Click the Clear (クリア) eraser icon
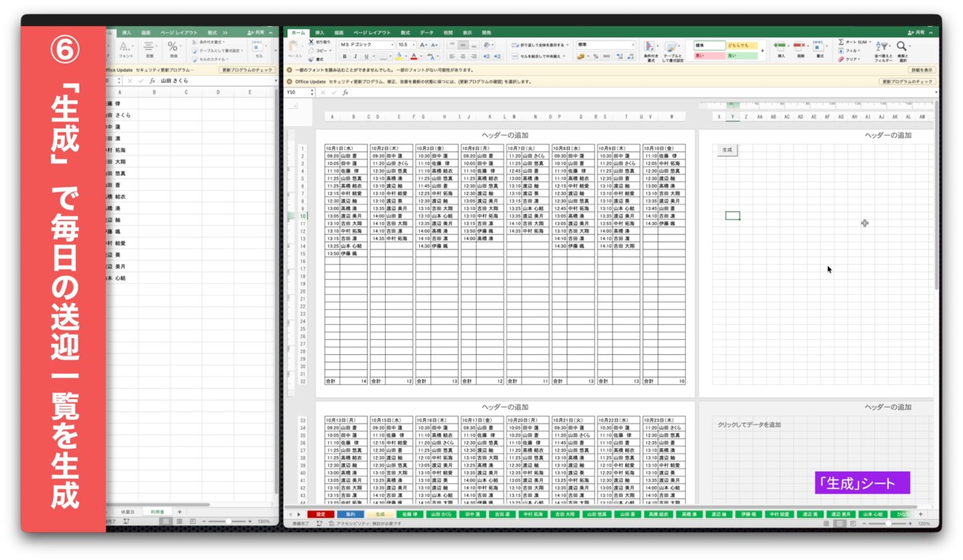Image resolution: width=963 pixels, height=560 pixels. click(x=841, y=59)
